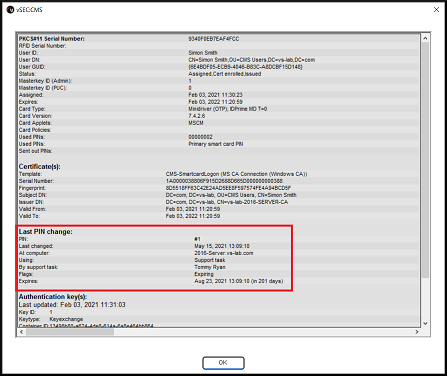Click card type 'Minidriver (OTP); IDPrime MD T=0'
The height and width of the screenshot is (376, 447).
click(x=228, y=109)
